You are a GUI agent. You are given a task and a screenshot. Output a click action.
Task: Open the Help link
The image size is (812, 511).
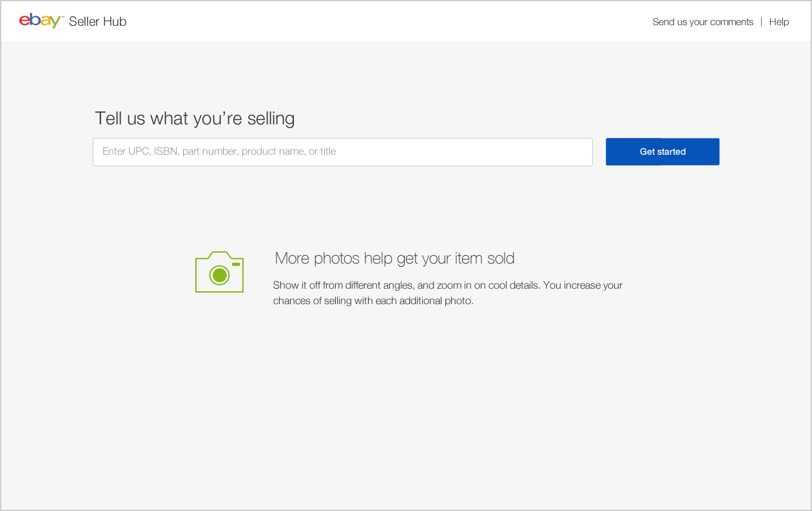pos(778,22)
